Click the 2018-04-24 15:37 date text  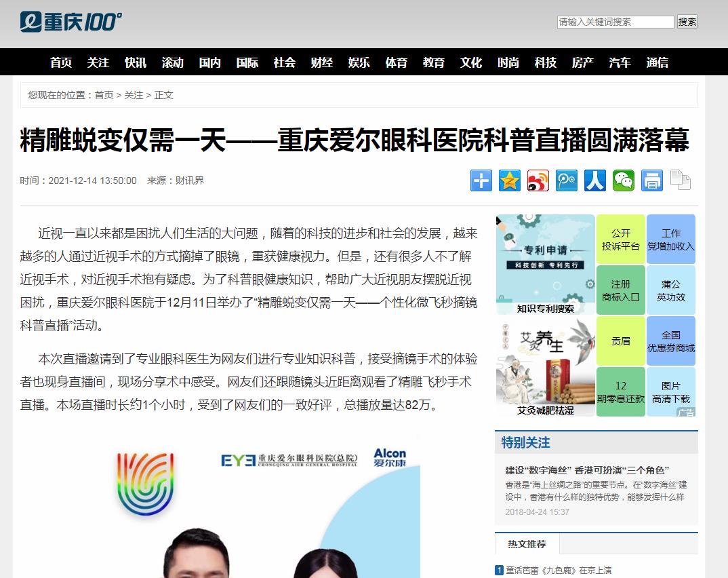click(x=537, y=512)
